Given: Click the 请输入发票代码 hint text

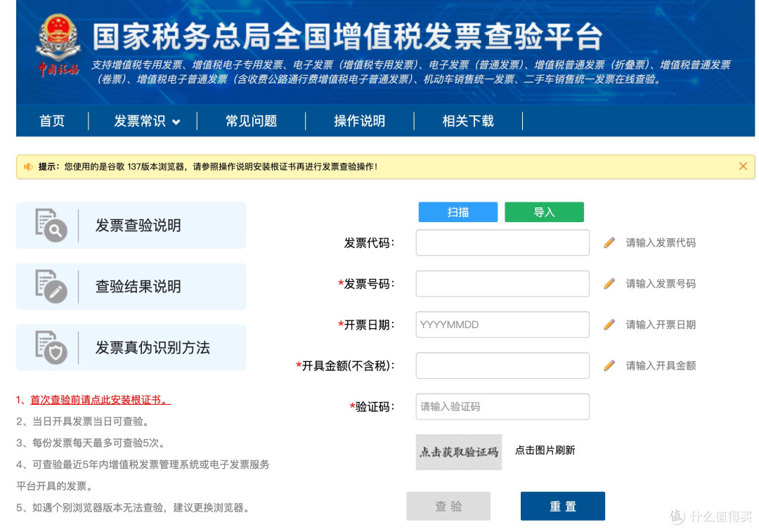Looking at the screenshot, I should tap(661, 242).
